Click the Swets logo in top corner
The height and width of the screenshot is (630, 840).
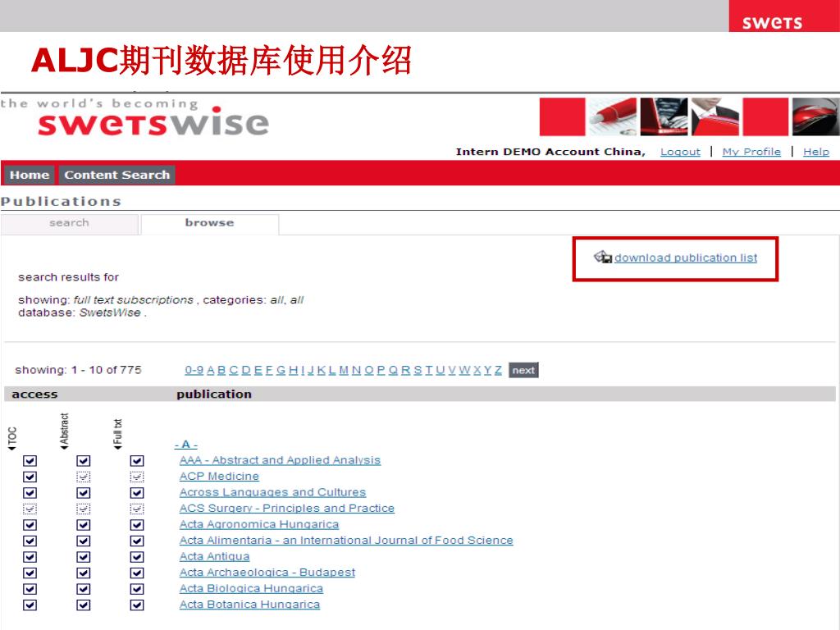tap(773, 22)
